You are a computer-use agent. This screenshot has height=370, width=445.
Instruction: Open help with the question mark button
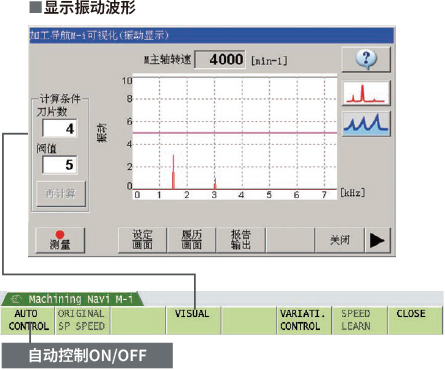tap(366, 59)
